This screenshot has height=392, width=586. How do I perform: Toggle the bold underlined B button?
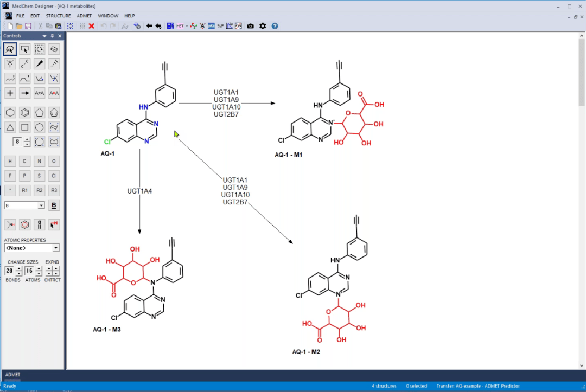[54, 205]
